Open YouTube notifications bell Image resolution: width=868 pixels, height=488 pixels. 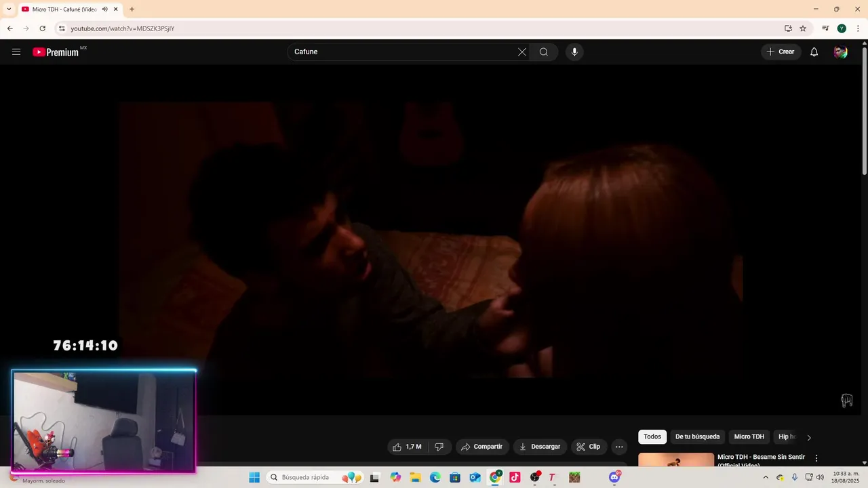(x=814, y=52)
